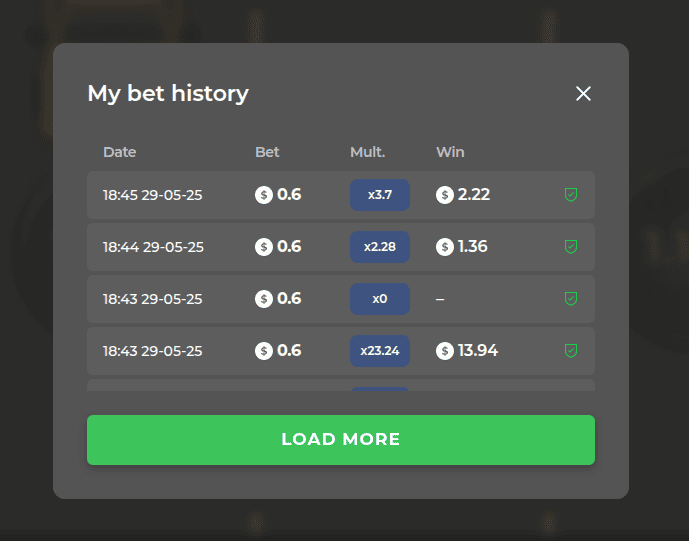This screenshot has width=689, height=541.
Task: Select the x23.24 multiplier badge
Action: click(x=380, y=351)
